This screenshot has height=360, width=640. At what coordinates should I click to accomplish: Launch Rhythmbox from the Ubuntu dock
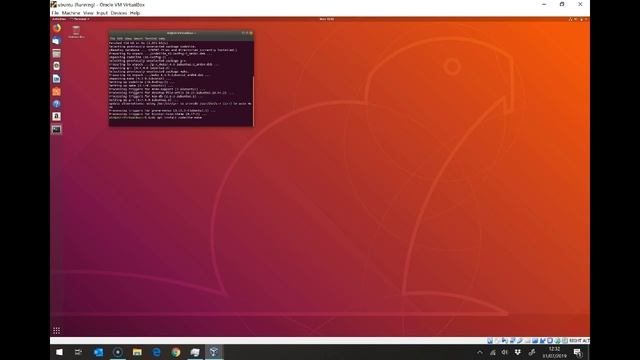[x=57, y=66]
